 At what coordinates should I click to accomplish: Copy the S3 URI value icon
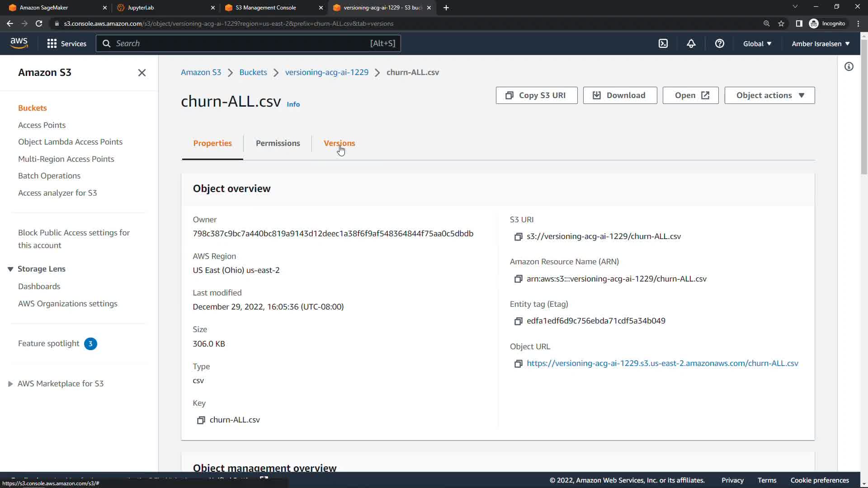click(518, 237)
